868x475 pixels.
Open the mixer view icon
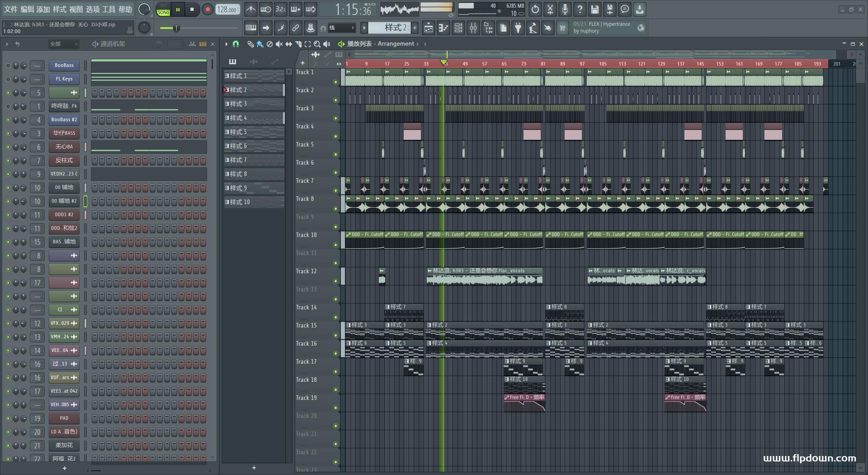(473, 28)
